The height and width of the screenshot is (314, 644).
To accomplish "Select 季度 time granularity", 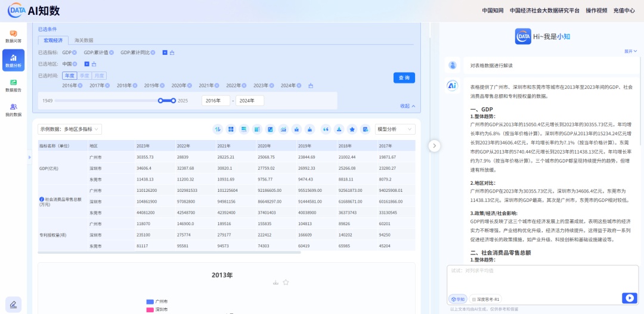I will (85, 76).
